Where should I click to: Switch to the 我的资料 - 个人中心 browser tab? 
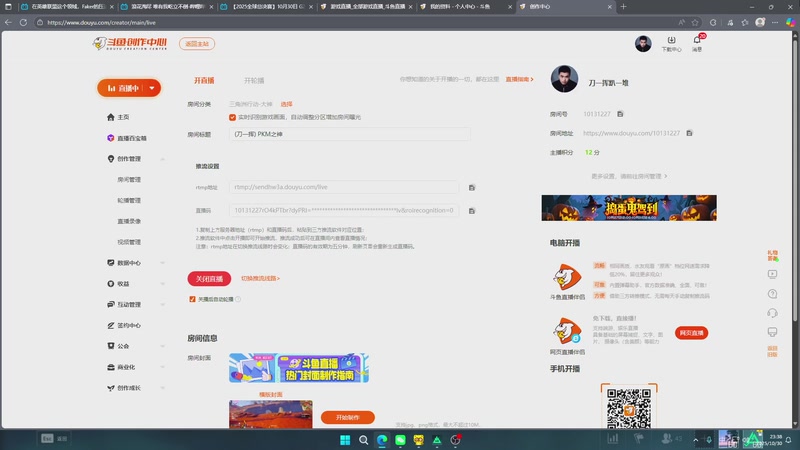(x=465, y=7)
